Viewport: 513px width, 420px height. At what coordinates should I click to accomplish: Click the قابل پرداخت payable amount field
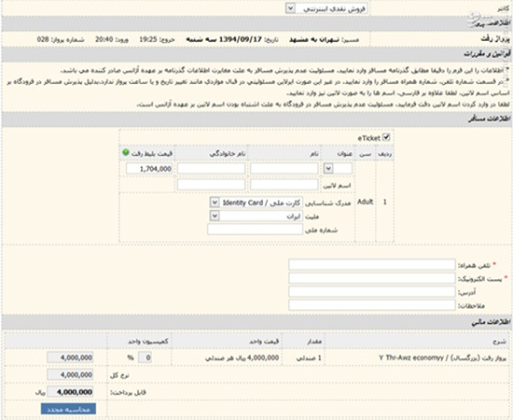pos(70,391)
